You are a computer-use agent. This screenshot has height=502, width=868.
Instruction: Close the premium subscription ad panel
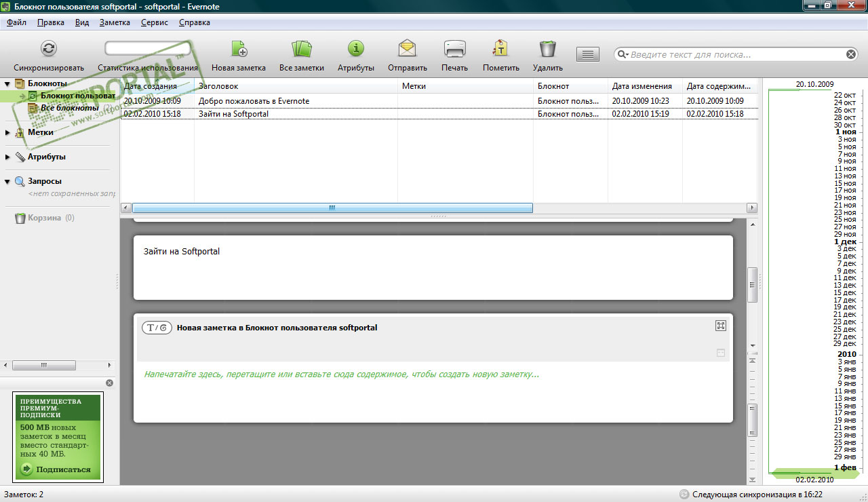click(110, 383)
